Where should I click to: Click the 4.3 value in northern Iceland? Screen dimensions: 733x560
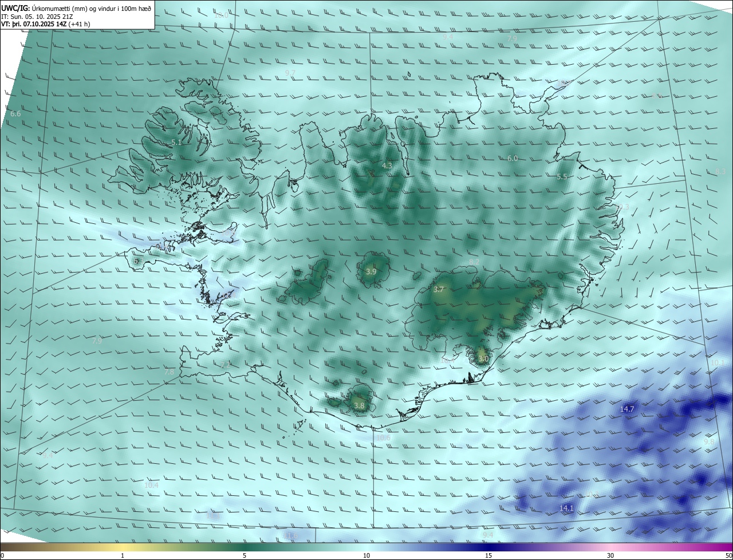pos(387,165)
